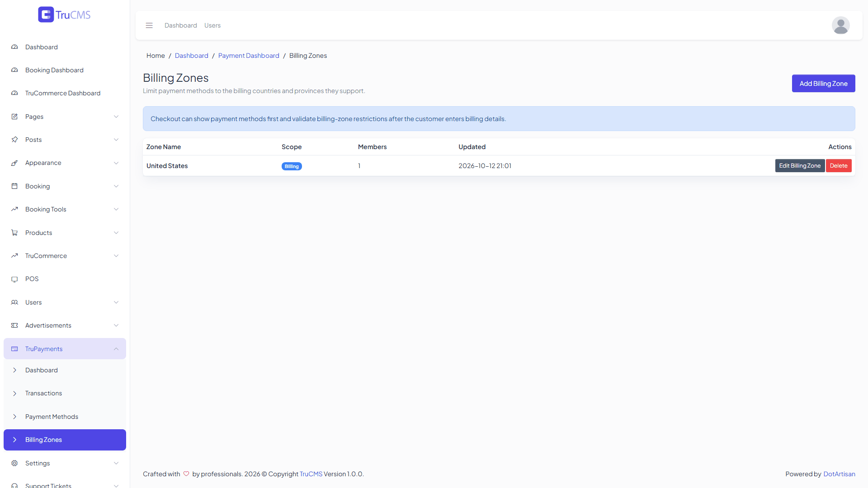Open the Dashboard submenu item under TruPayments
This screenshot has width=868, height=488.
[65, 370]
